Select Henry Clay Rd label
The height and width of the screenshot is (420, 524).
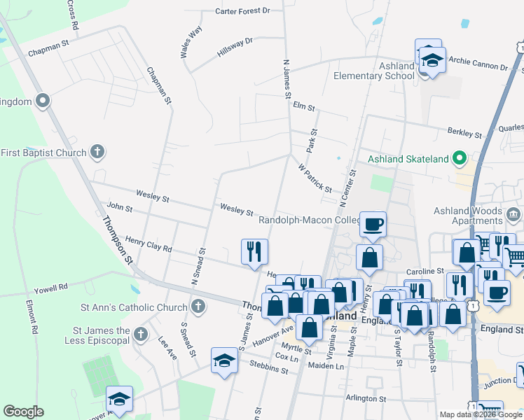click(149, 244)
